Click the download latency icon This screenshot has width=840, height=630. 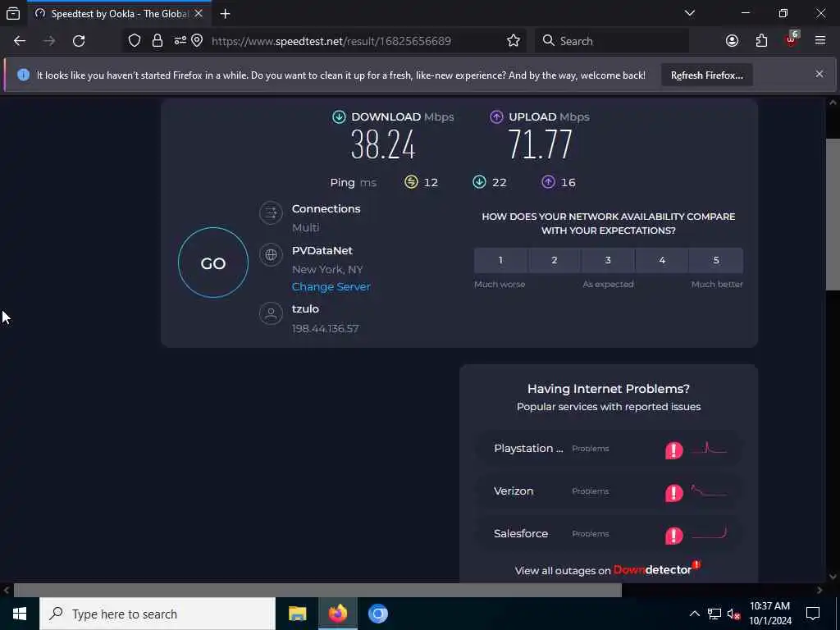click(x=479, y=182)
